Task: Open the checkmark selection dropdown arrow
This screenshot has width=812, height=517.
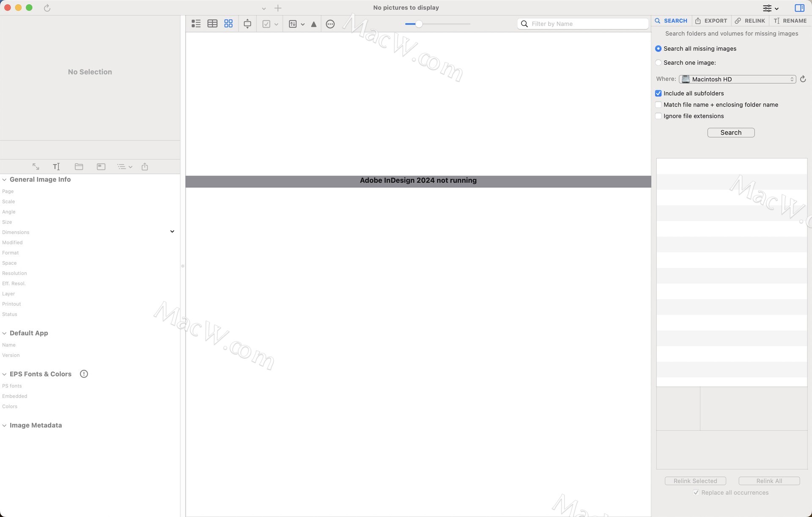Action: pos(276,25)
